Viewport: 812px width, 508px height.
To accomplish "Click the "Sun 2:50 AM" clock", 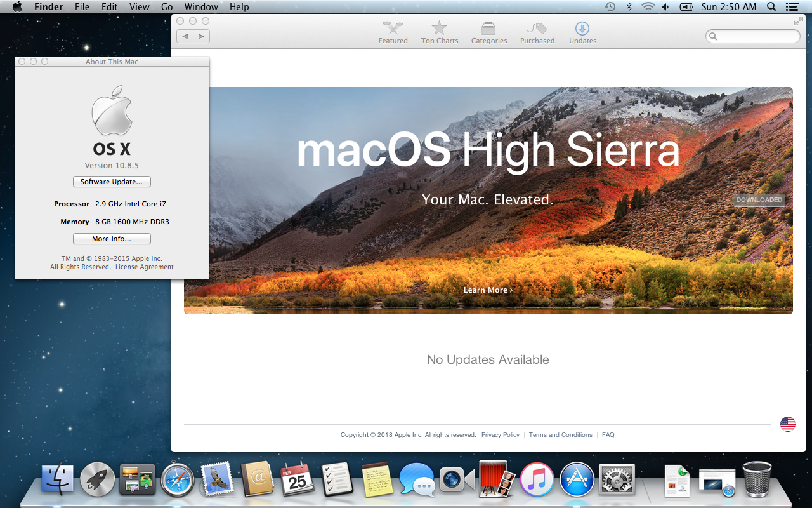I will (729, 7).
